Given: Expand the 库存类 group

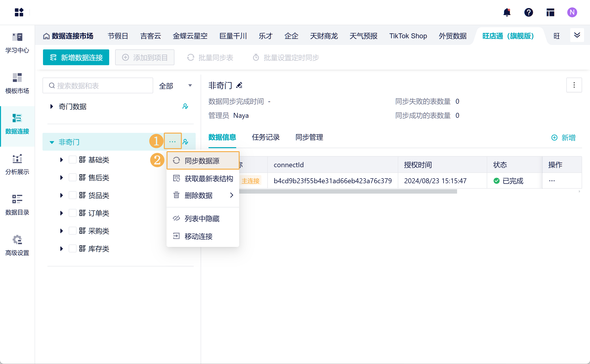Looking at the screenshot, I should click(61, 249).
